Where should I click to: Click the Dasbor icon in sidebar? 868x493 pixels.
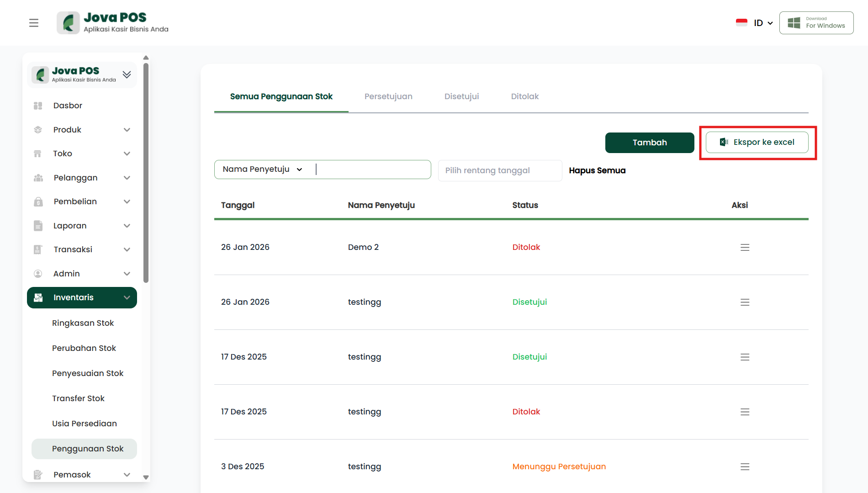38,106
